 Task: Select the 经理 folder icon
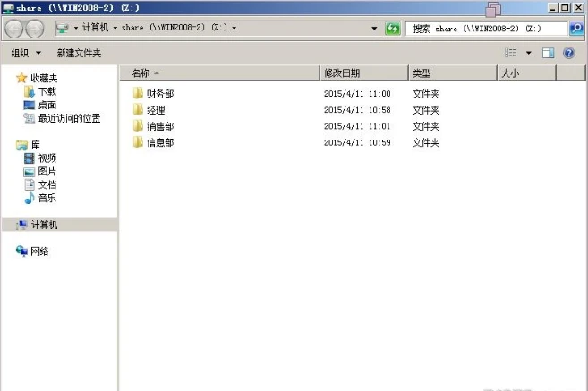click(138, 109)
